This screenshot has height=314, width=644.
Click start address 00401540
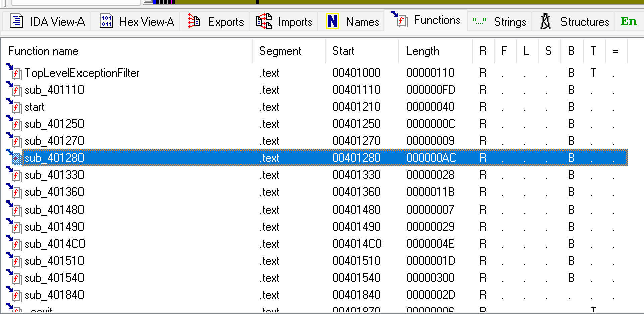coord(357,278)
